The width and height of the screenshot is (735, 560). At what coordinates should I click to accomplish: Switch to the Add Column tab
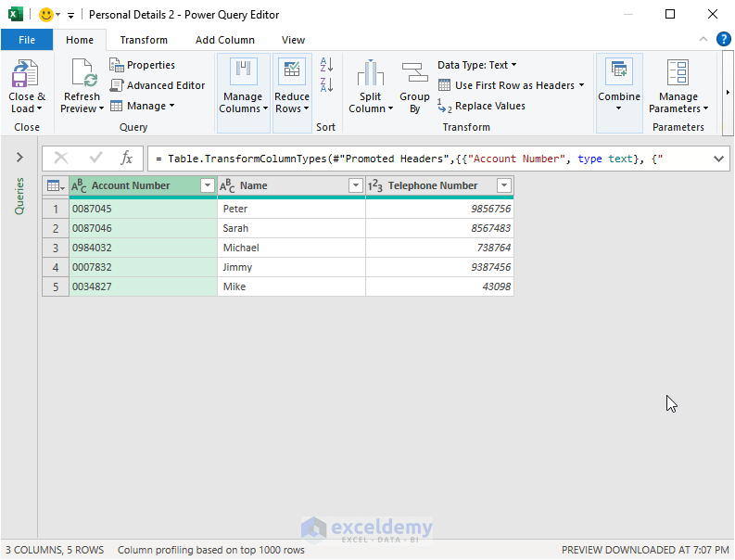pos(225,40)
